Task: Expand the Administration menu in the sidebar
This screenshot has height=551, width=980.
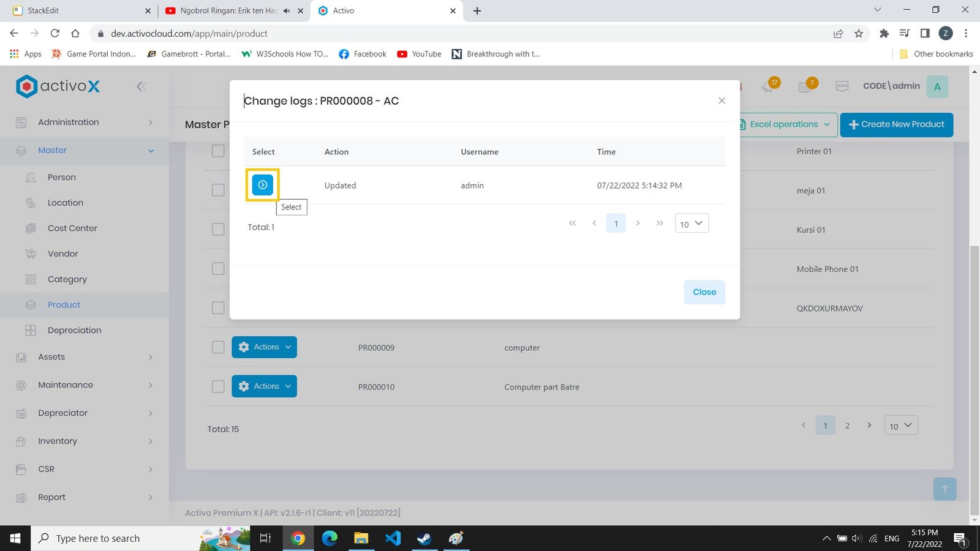Action: coord(85,122)
